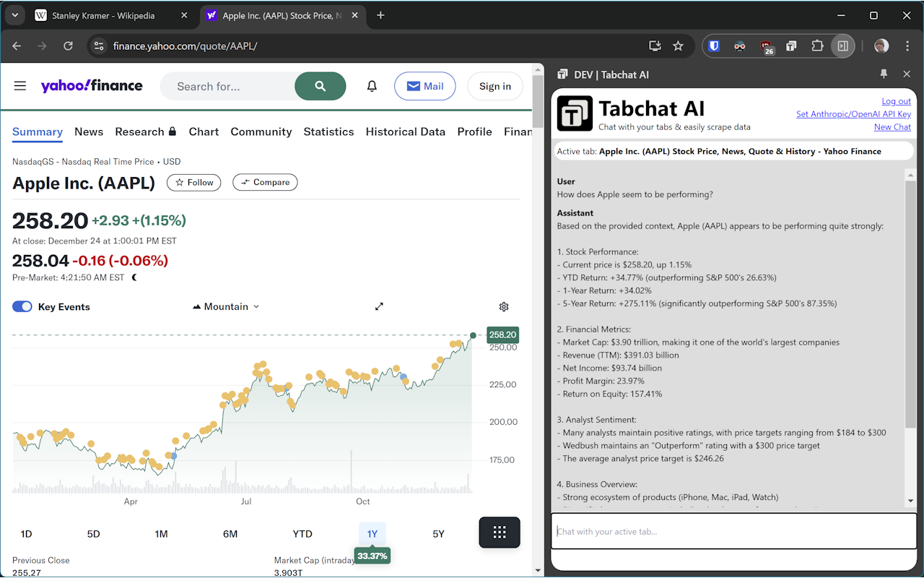This screenshot has height=578, width=924.
Task: Click the 258.20 price label on chart
Action: pos(502,335)
